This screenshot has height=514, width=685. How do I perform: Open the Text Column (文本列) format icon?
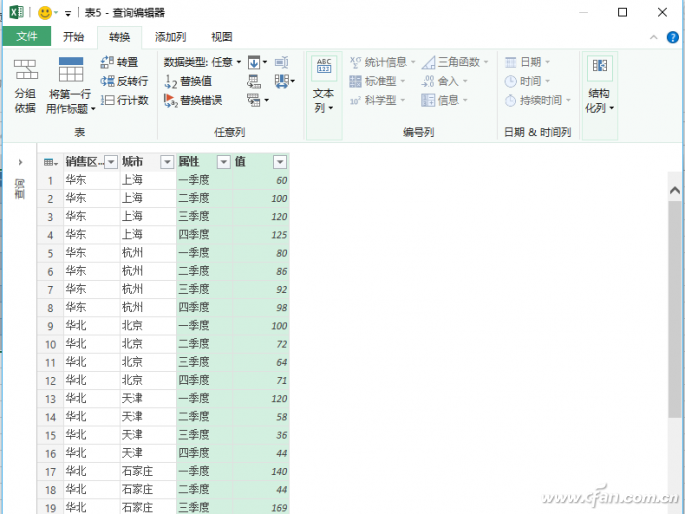pos(324,66)
